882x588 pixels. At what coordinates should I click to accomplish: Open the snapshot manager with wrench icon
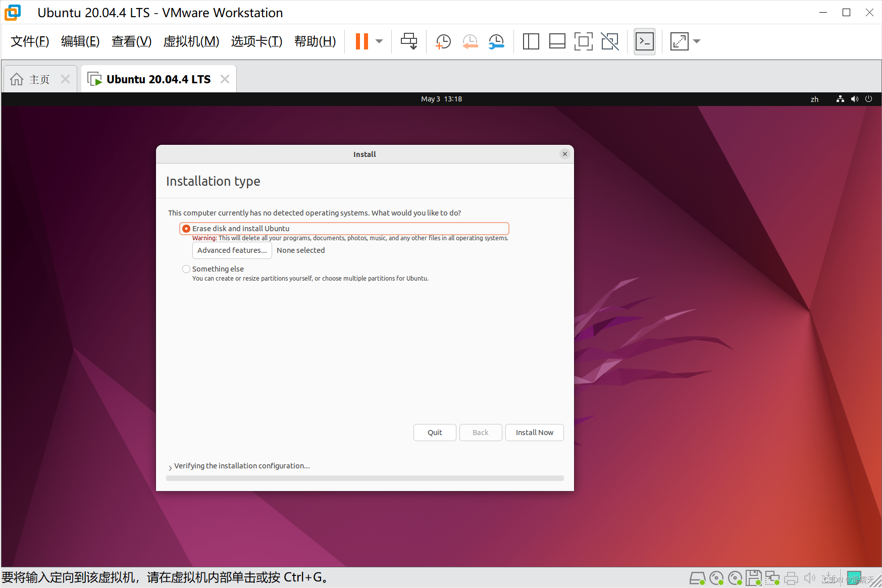pos(497,41)
